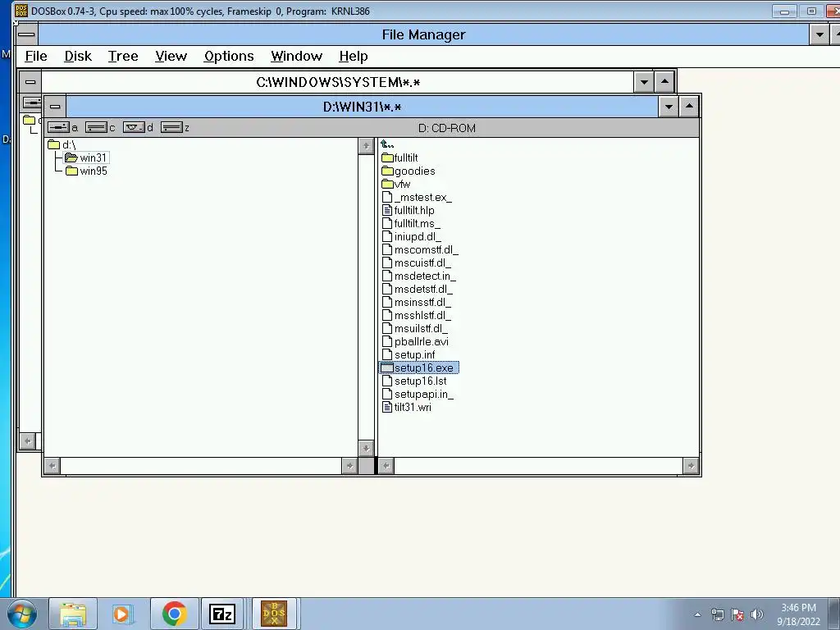Image resolution: width=840 pixels, height=630 pixels.
Task: Go up one directory level
Action: click(x=387, y=144)
